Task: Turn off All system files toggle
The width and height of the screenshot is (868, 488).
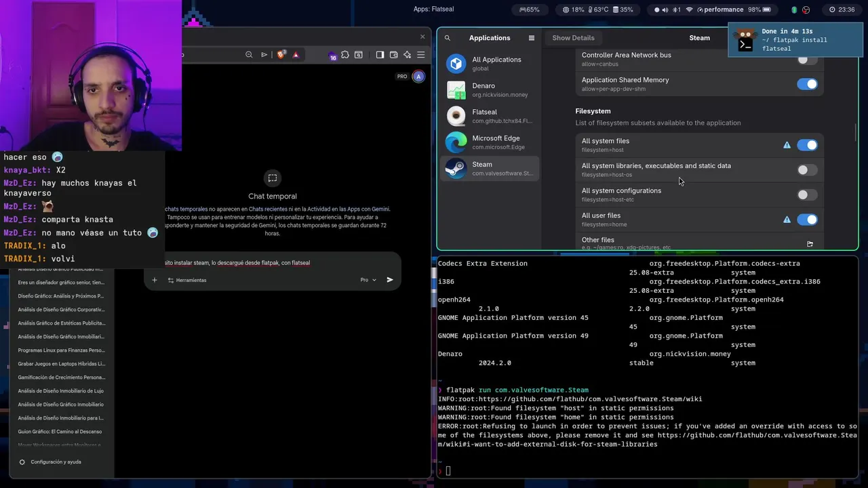Action: pos(807,145)
